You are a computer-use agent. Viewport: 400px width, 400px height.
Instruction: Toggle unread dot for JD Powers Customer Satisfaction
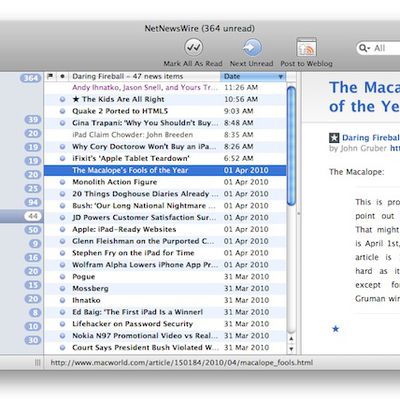point(62,218)
